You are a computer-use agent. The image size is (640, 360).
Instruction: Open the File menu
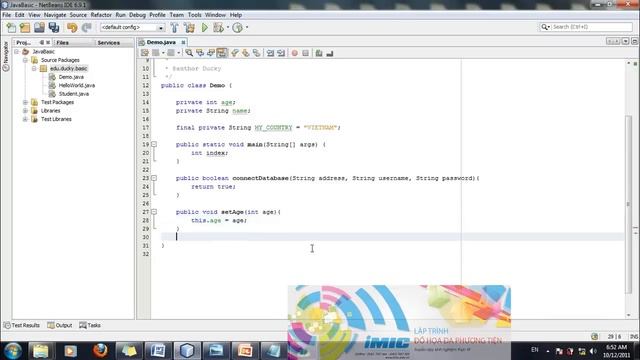click(x=7, y=15)
